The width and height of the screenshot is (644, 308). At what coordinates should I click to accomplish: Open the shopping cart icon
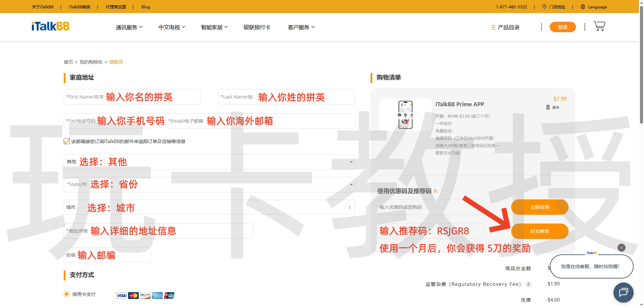[599, 26]
